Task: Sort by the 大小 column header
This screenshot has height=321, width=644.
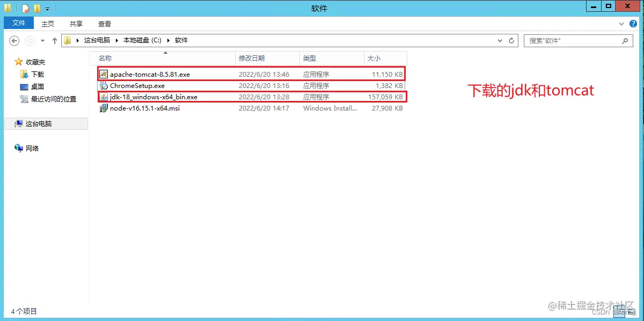Action: coord(385,58)
